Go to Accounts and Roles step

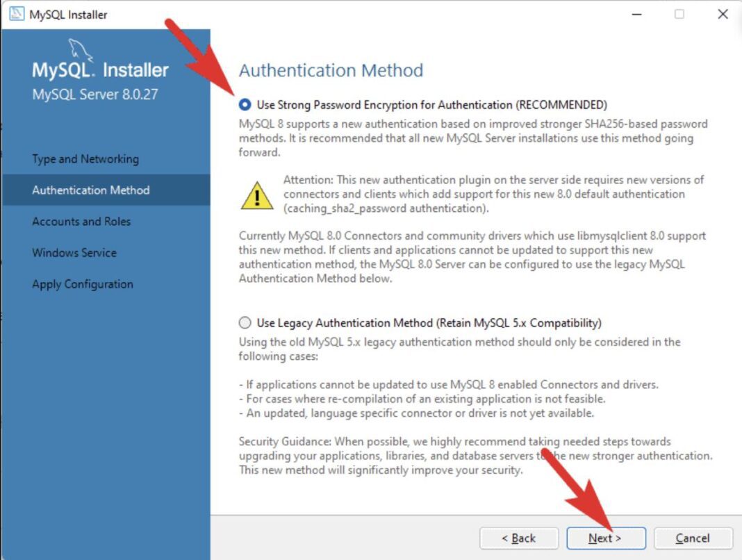pos(81,222)
